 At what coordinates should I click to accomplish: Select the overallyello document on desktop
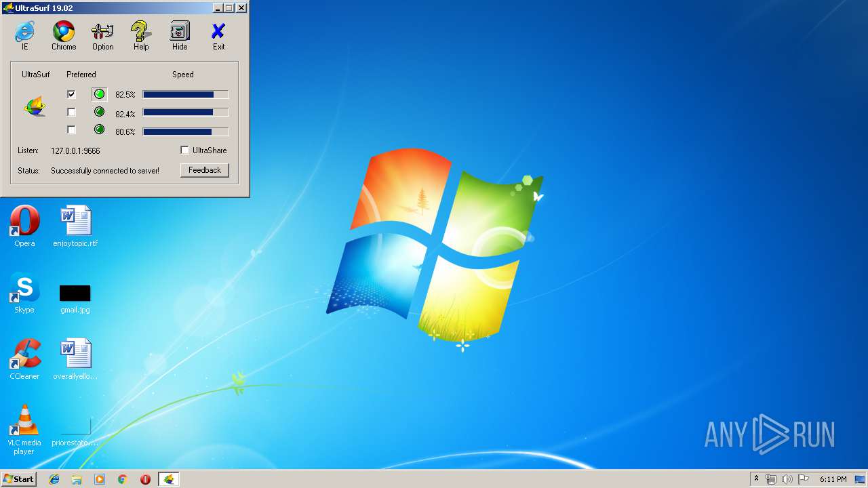75,359
